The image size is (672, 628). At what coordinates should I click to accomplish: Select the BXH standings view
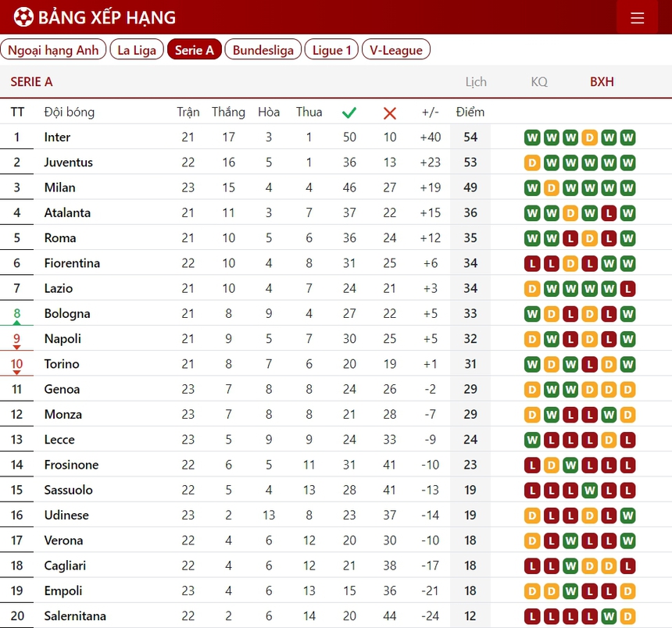pyautogui.click(x=602, y=82)
